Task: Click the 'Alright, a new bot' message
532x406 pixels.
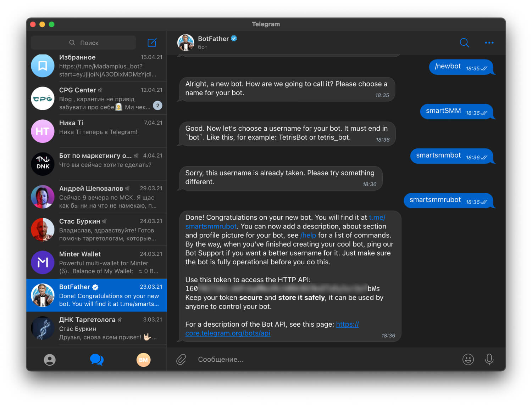Action: click(286, 89)
